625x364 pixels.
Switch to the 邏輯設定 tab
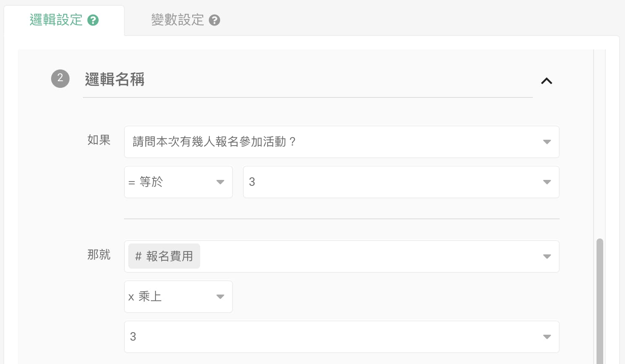56,20
